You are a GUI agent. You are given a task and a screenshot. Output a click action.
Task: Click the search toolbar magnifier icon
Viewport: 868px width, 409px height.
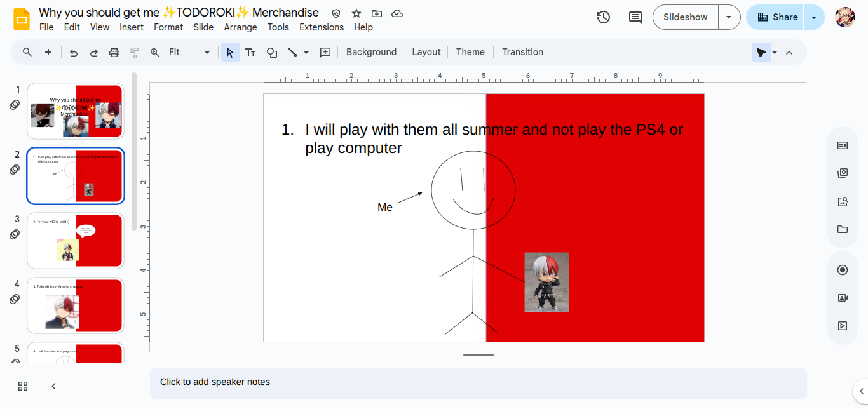coord(27,52)
